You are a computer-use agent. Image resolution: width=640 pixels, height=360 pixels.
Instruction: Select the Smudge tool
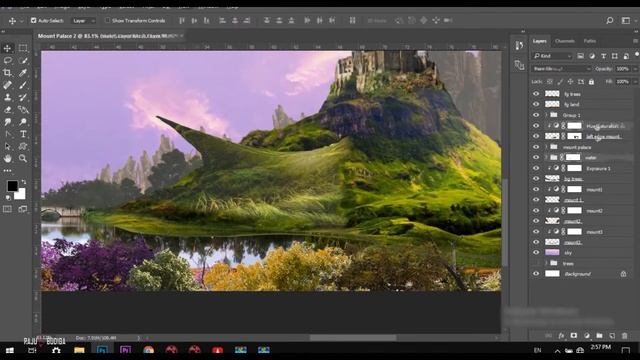click(7, 122)
